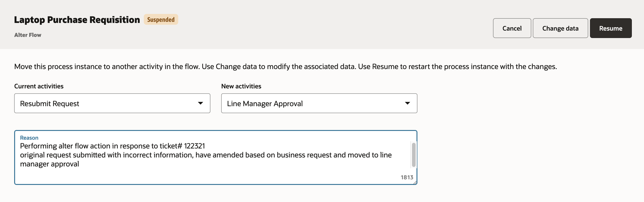
Task: Click the Cancel button
Action: click(512, 28)
